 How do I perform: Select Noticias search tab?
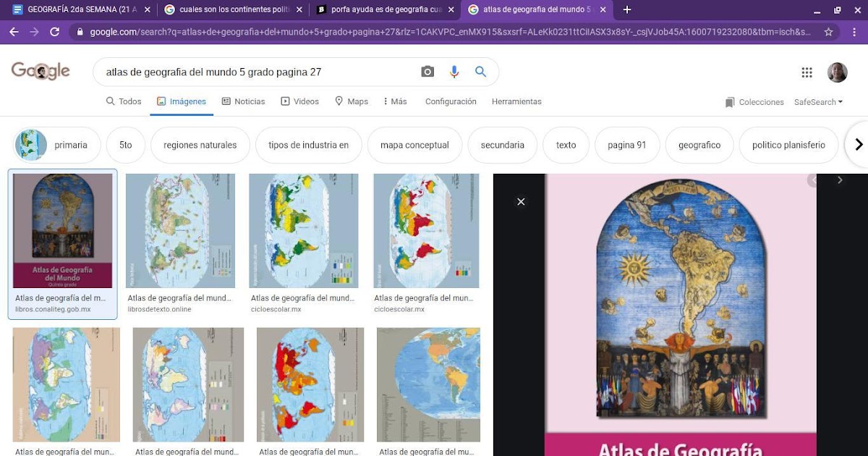coord(244,101)
